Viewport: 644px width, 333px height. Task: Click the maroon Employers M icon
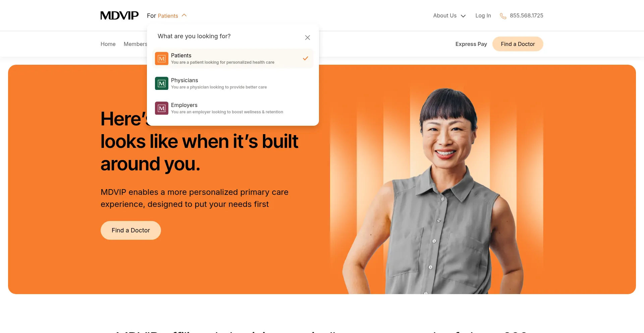(x=162, y=108)
